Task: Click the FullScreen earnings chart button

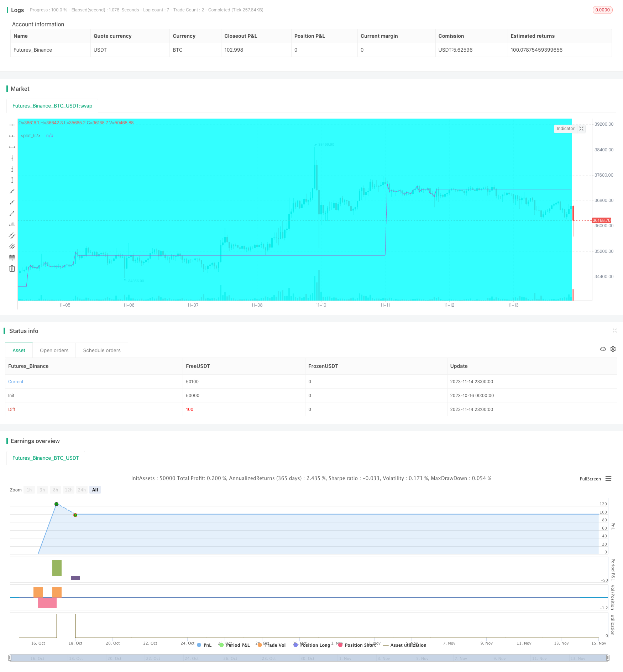Action: click(x=590, y=479)
